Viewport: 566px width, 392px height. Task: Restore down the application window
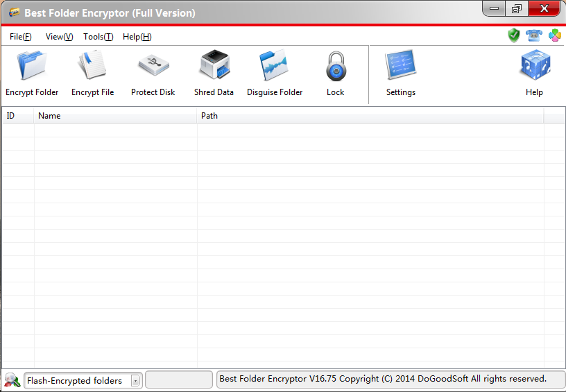517,8
